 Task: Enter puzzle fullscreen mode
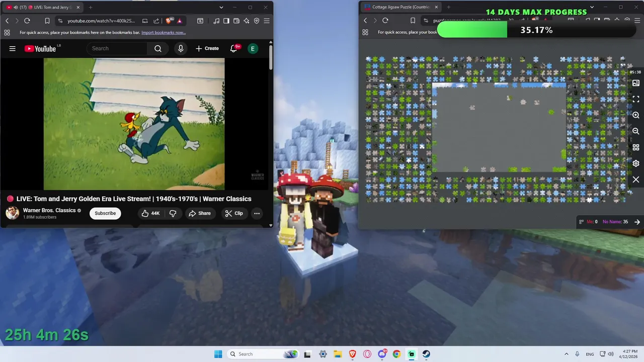[x=636, y=99]
